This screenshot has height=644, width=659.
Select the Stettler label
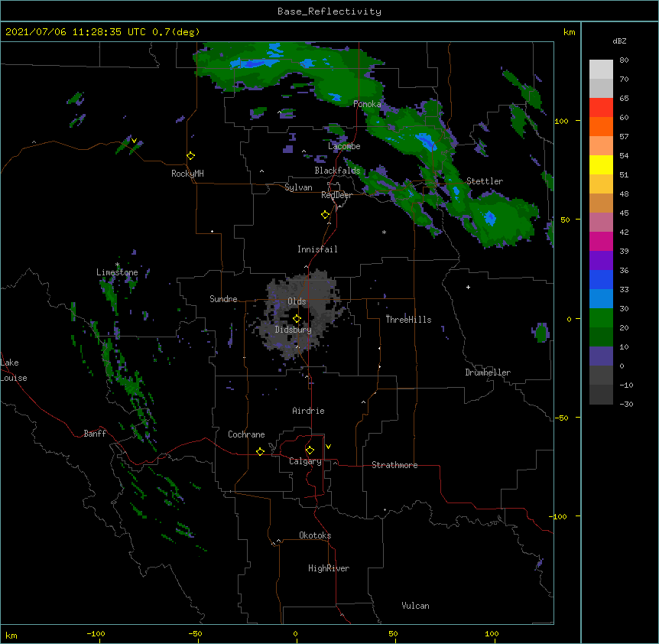(x=485, y=181)
